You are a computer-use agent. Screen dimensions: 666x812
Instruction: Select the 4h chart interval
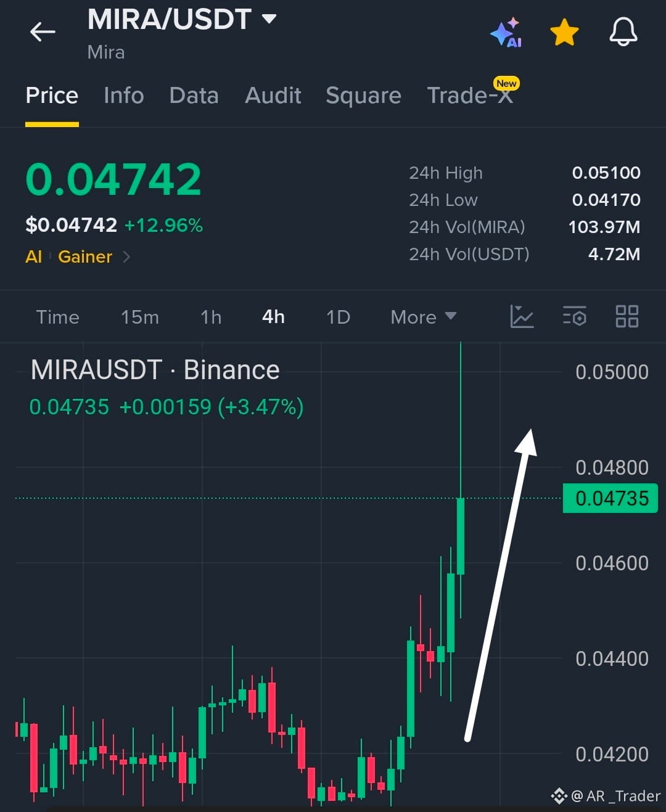tap(273, 317)
